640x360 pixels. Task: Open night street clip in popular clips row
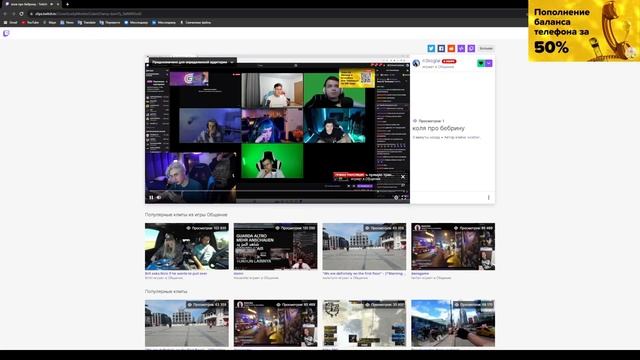pyautogui.click(x=276, y=323)
